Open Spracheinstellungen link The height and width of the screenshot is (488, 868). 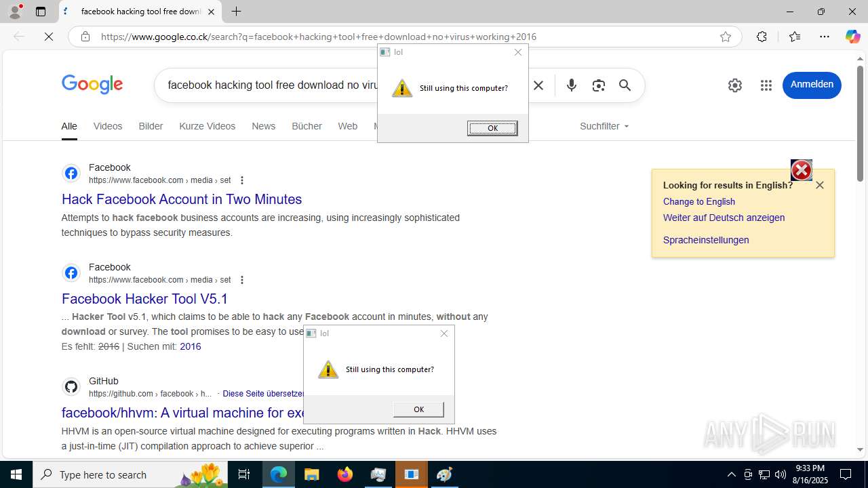point(706,240)
